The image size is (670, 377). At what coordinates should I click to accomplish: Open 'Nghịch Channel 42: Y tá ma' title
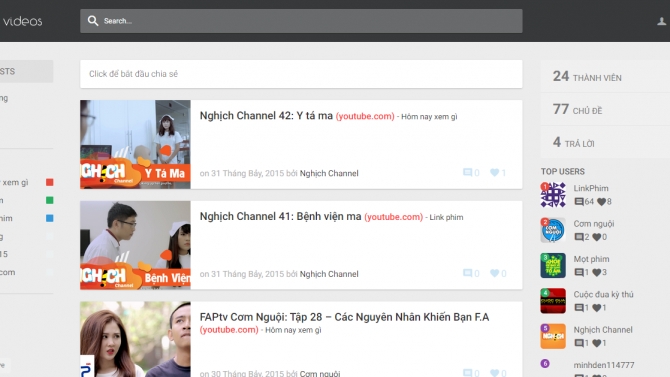click(266, 116)
